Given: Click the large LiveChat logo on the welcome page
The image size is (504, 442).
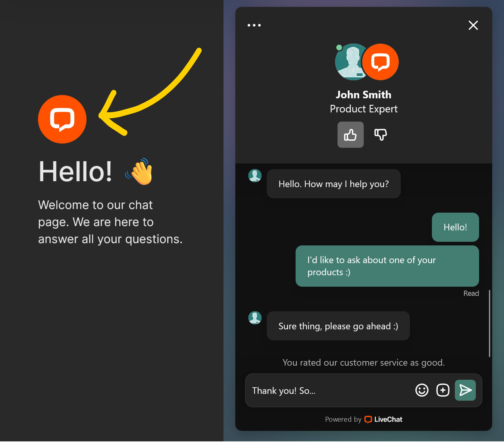Looking at the screenshot, I should click(62, 119).
